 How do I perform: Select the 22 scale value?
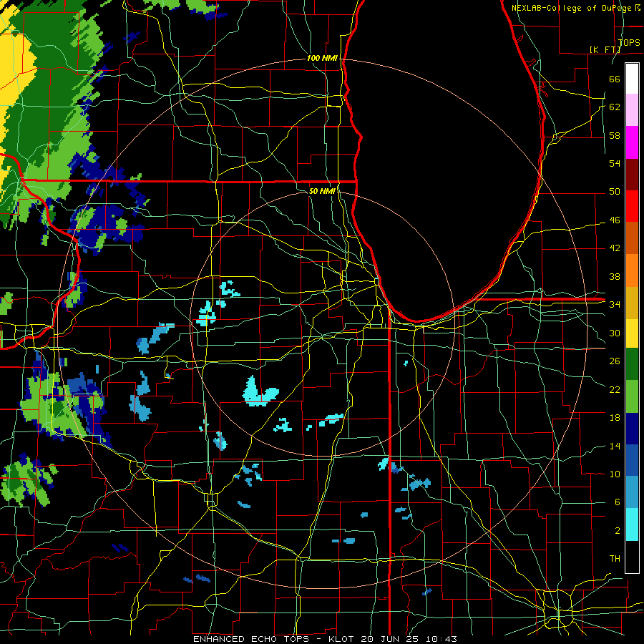[x=615, y=389]
